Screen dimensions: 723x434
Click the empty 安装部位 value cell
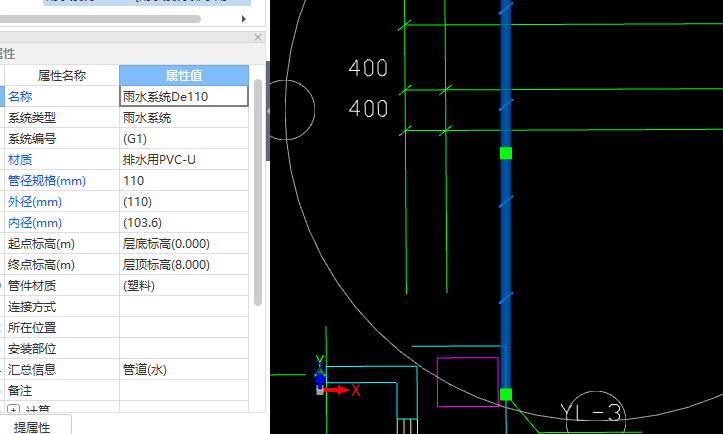click(x=184, y=349)
